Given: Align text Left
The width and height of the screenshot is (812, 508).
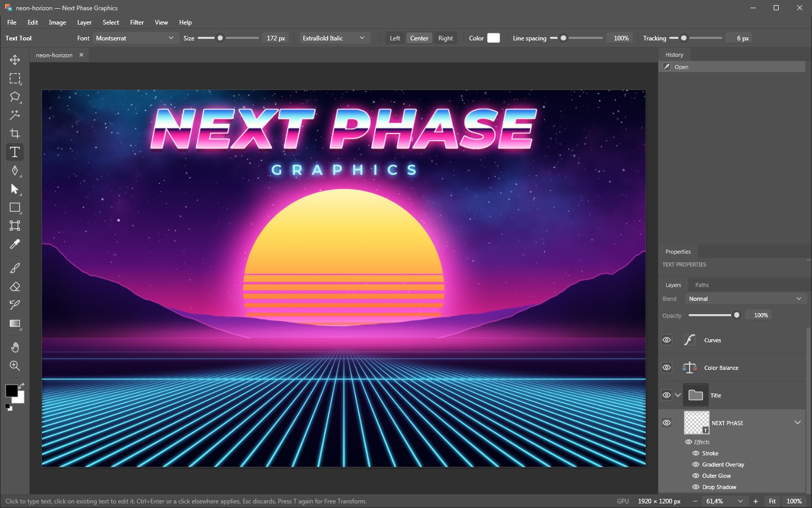Looking at the screenshot, I should click(x=395, y=38).
